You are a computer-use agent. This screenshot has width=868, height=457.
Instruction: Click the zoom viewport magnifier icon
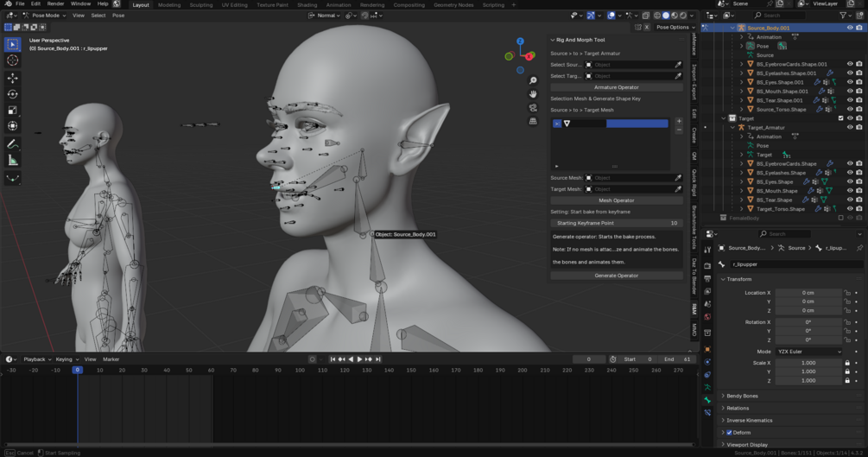(533, 81)
